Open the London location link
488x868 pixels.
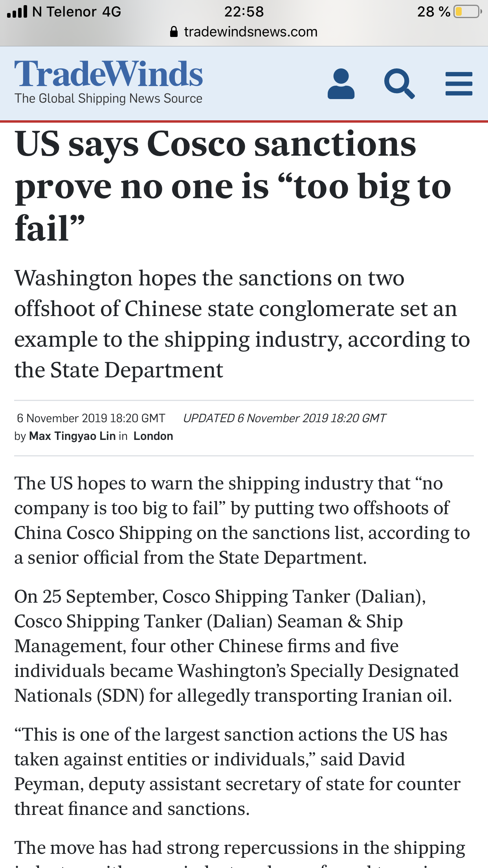coord(153,436)
